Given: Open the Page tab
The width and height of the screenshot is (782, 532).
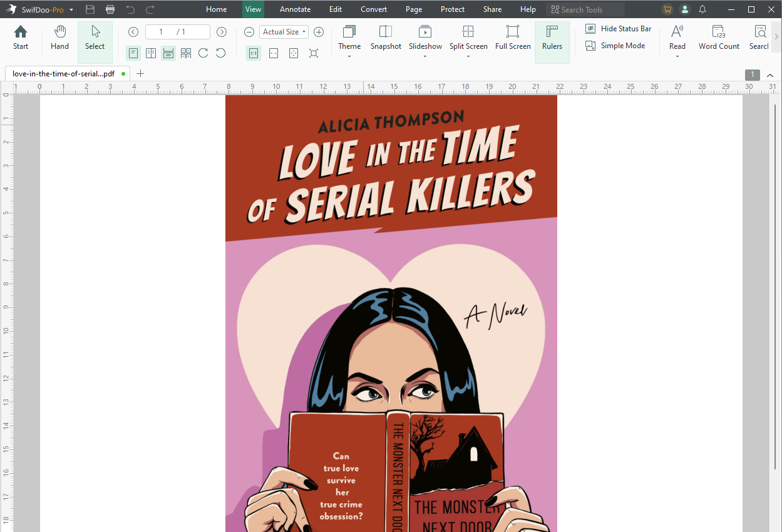Looking at the screenshot, I should 414,9.
